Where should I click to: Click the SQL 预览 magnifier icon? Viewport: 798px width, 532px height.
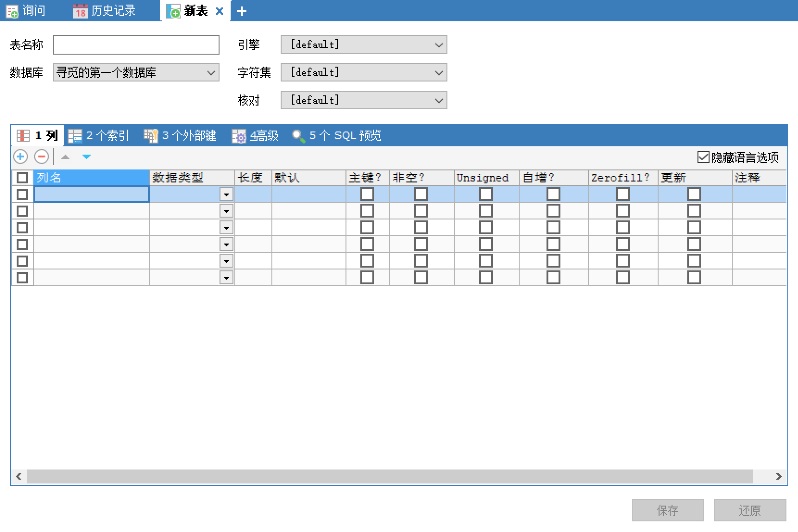pyautogui.click(x=298, y=136)
